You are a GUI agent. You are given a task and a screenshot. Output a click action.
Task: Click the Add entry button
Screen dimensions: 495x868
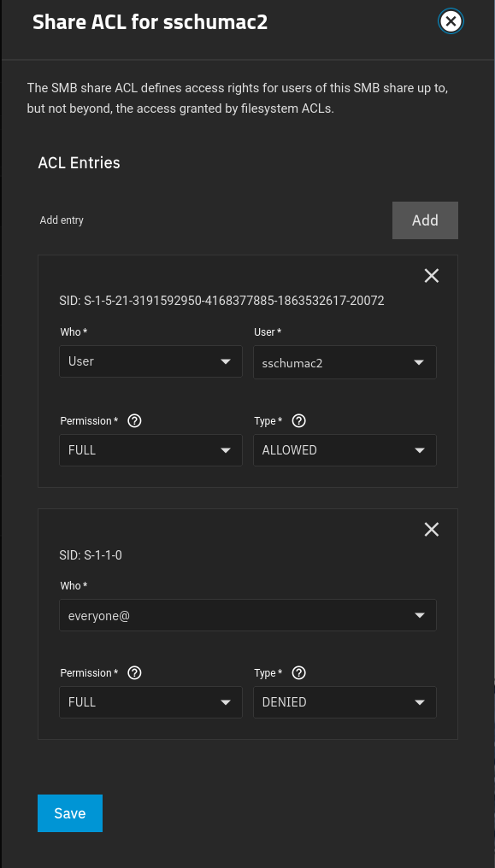pyautogui.click(x=425, y=220)
